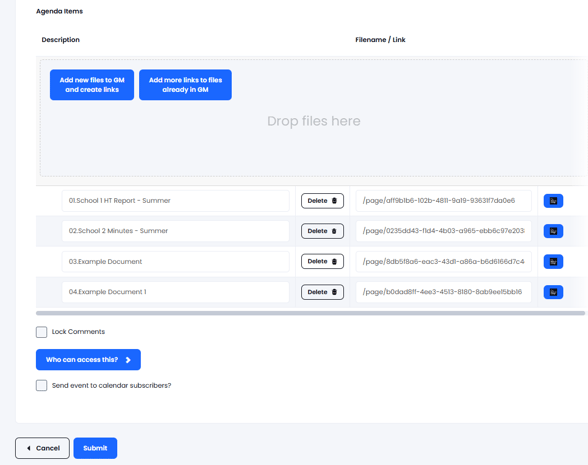Screen dimensions: 588x465
Task: Open link icon for School 1 HT Report row
Action: (x=553, y=201)
